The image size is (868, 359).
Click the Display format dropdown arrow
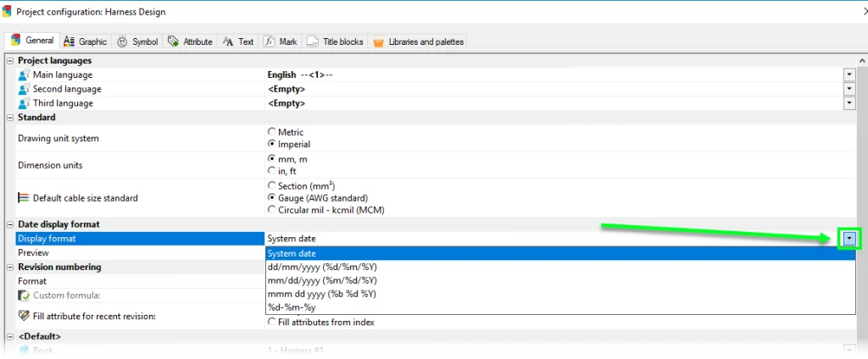coord(849,239)
